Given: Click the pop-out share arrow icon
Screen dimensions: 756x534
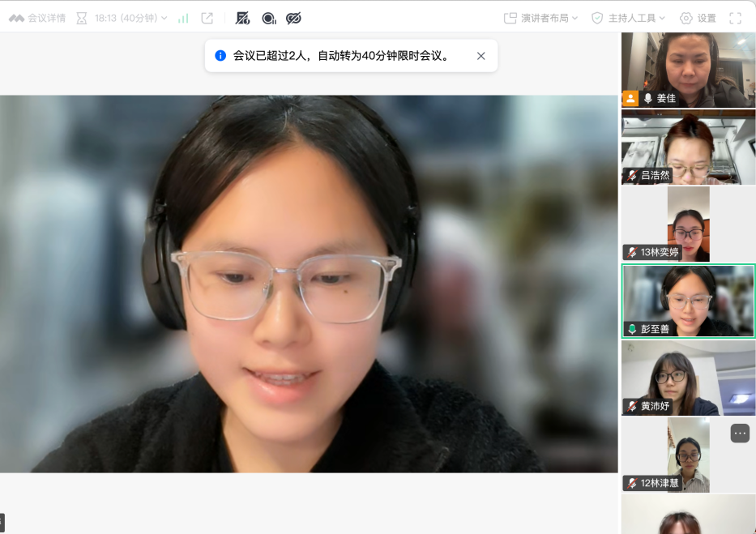Looking at the screenshot, I should [x=207, y=18].
